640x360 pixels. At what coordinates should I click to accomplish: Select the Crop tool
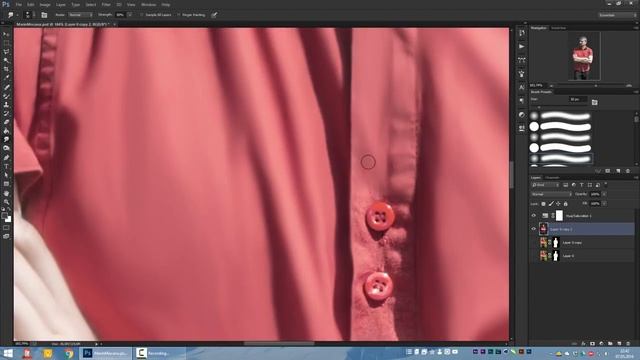click(x=6, y=69)
